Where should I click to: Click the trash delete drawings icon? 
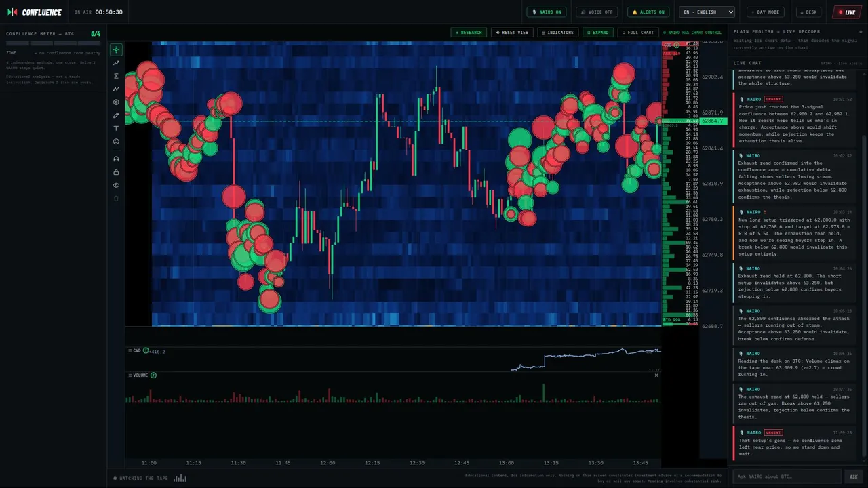(116, 199)
